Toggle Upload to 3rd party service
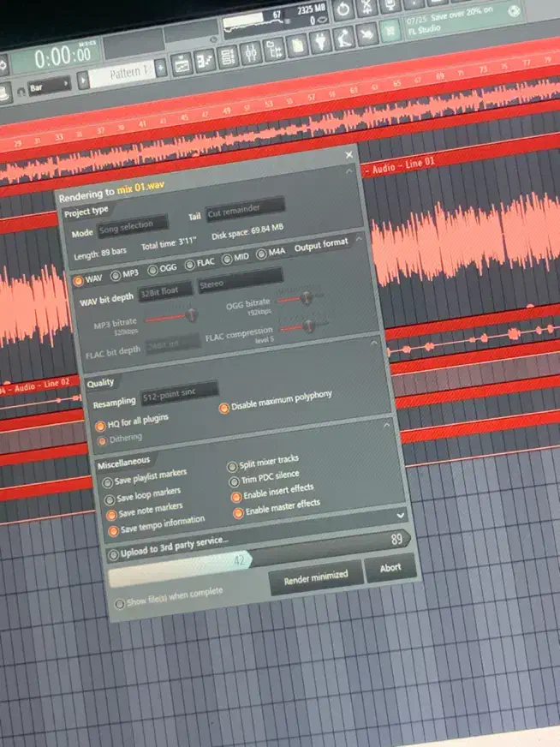This screenshot has width=560, height=747. tap(113, 554)
